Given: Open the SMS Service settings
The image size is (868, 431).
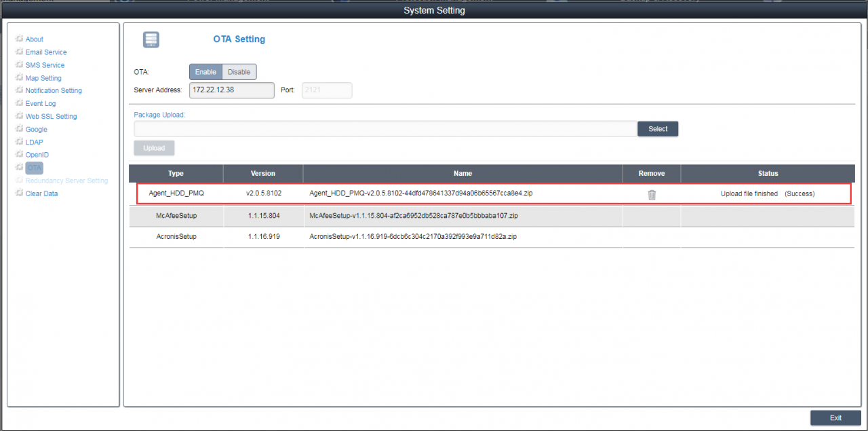Looking at the screenshot, I should click(45, 65).
